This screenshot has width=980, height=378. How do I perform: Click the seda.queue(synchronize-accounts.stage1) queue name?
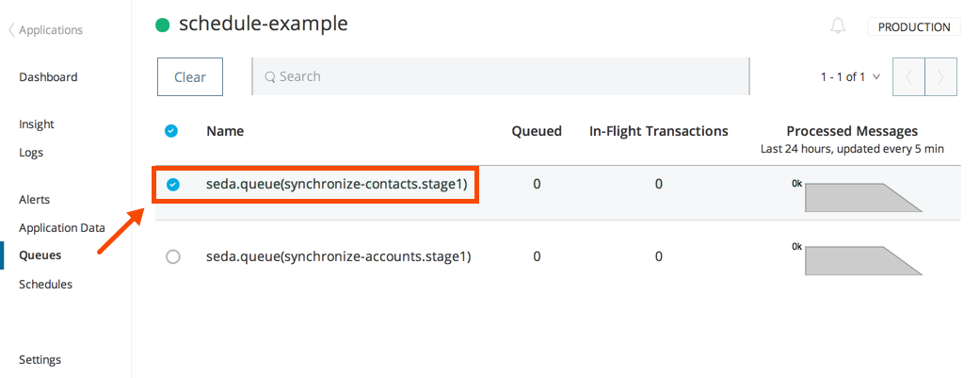coord(338,256)
